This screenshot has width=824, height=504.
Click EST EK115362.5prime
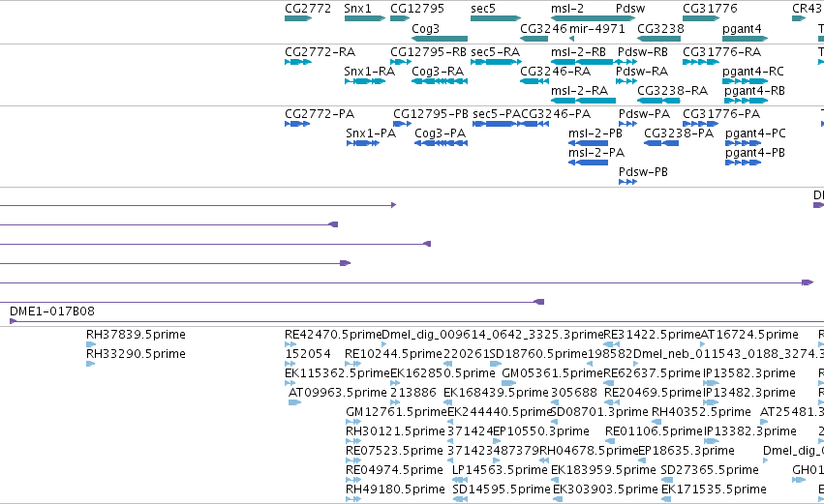(290, 383)
